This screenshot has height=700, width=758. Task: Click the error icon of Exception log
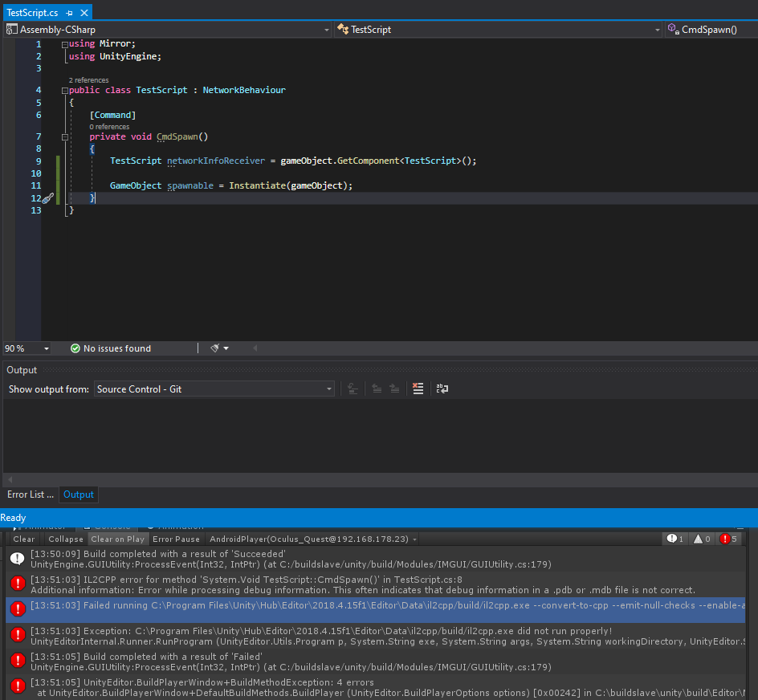(18, 635)
